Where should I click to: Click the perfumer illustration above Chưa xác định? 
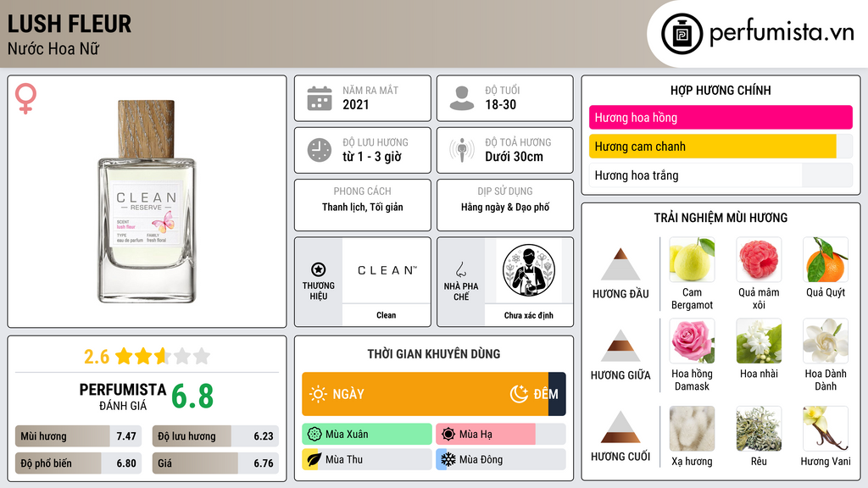pyautogui.click(x=529, y=270)
